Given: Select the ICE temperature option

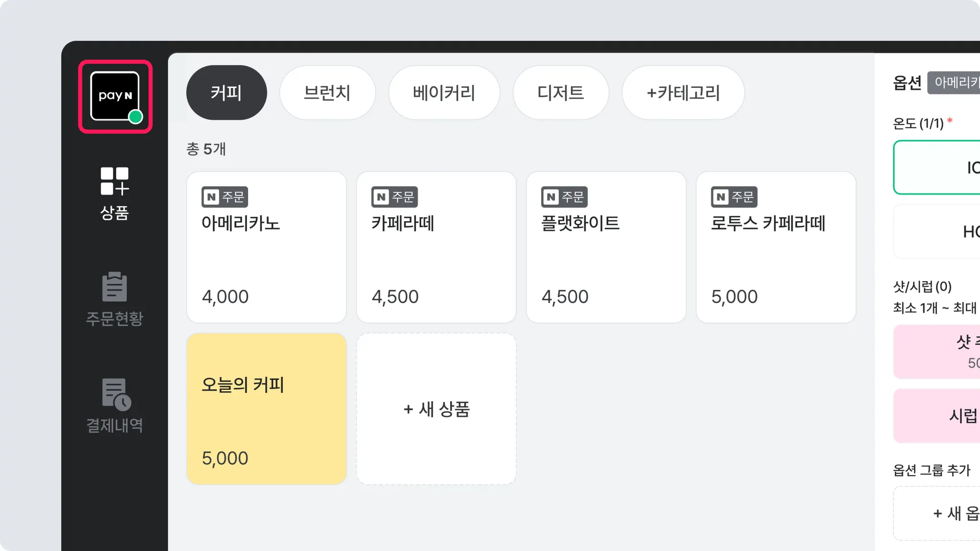Looking at the screenshot, I should 938,167.
